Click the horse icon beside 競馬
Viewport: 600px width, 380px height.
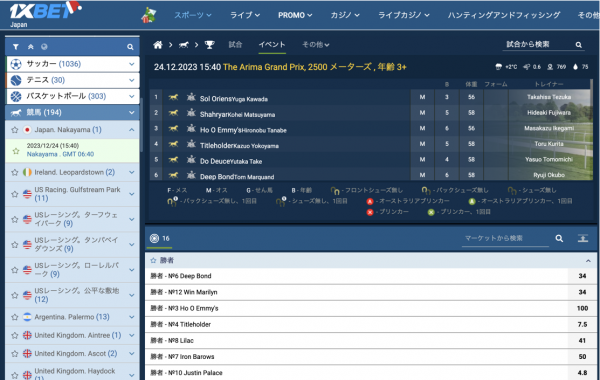click(16, 113)
